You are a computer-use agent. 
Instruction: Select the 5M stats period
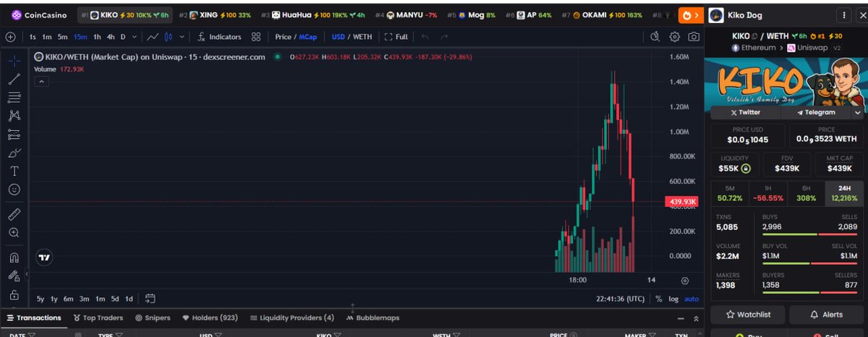pos(730,193)
